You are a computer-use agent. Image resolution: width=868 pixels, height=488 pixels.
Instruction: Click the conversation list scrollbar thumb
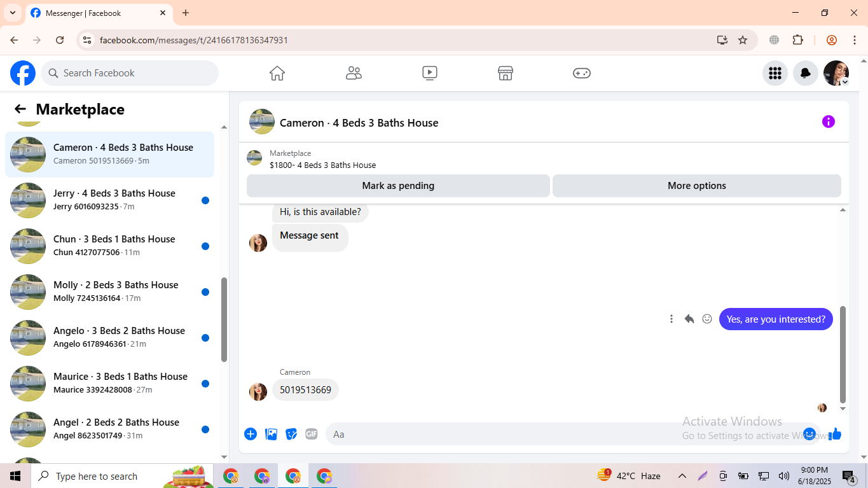(x=224, y=319)
